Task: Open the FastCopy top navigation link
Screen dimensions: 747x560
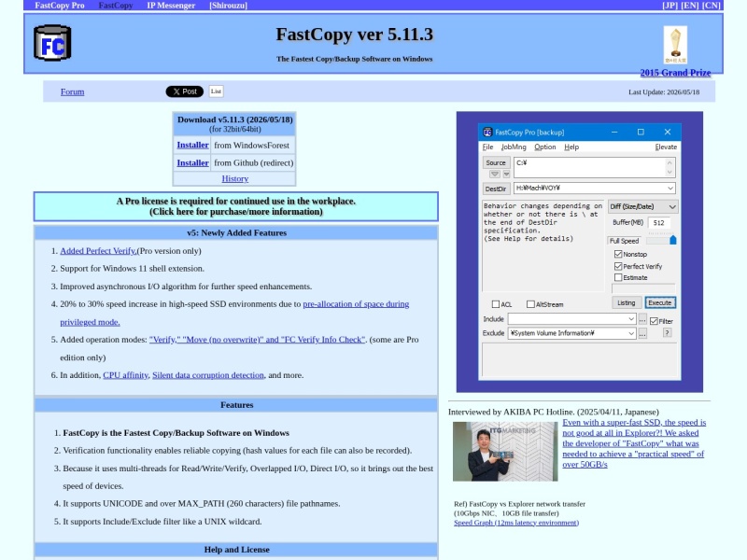Action: tap(116, 6)
